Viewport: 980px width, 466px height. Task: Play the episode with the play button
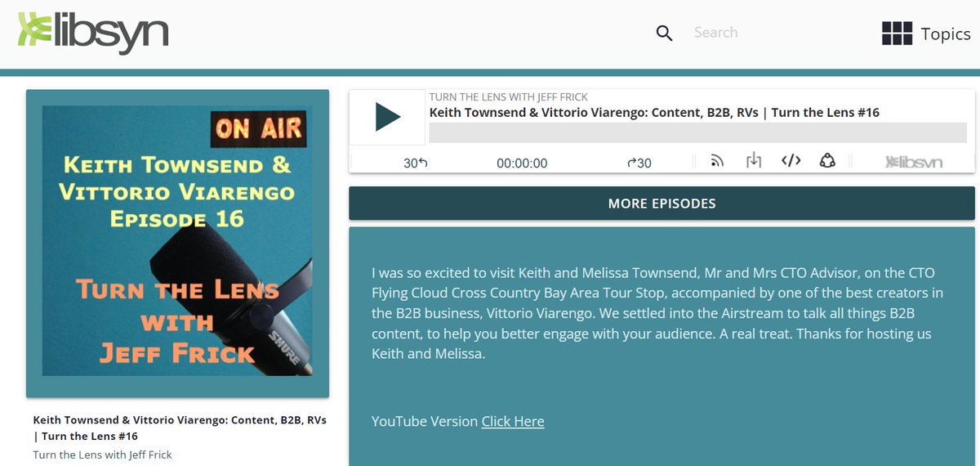pyautogui.click(x=387, y=117)
